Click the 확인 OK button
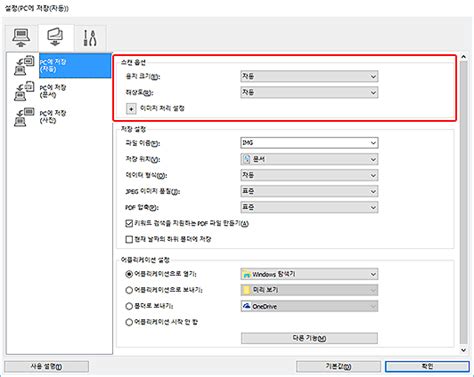The height and width of the screenshot is (377, 474). [x=427, y=367]
